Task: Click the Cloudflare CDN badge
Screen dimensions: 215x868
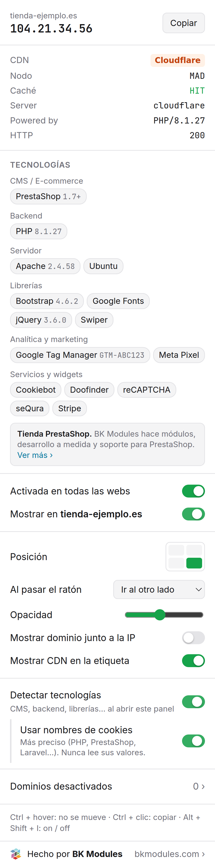Action: pos(177,60)
